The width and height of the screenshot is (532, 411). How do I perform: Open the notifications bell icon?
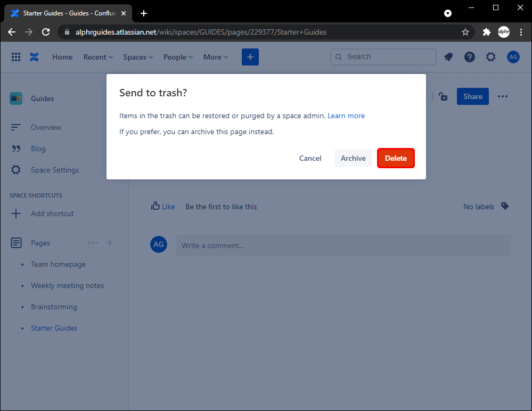point(448,57)
